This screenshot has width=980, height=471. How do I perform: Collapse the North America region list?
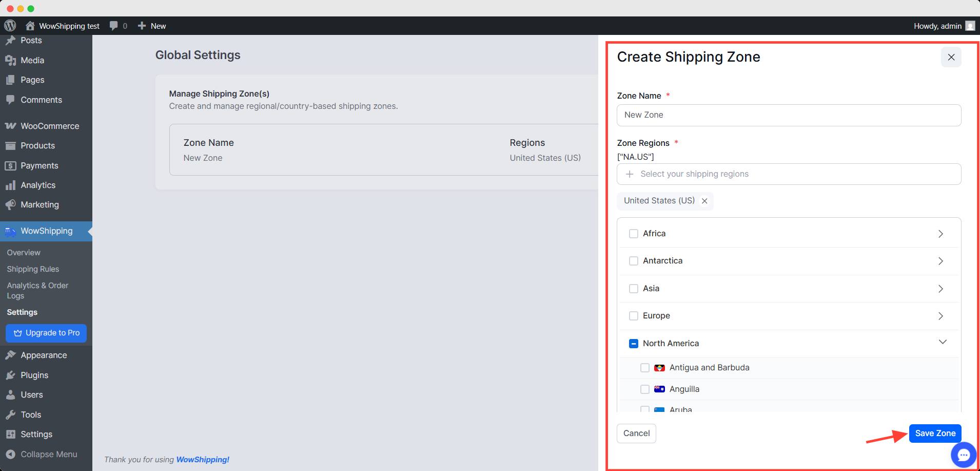click(x=943, y=342)
